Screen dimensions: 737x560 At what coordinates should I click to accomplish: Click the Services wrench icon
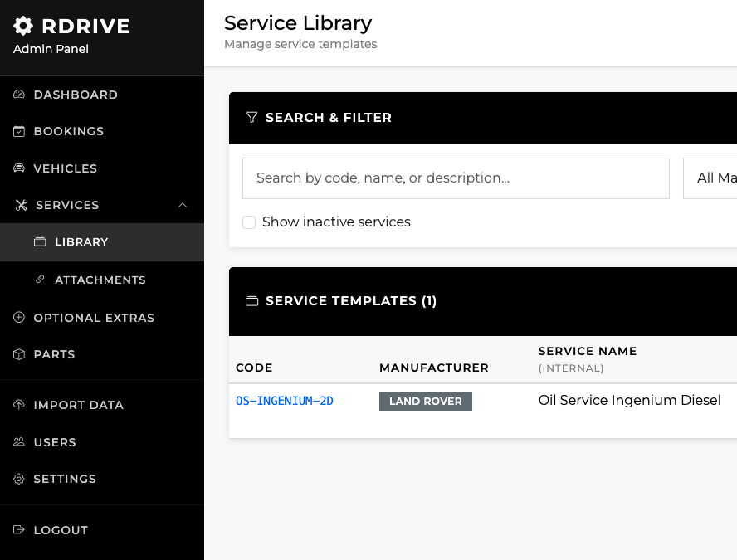click(17, 205)
